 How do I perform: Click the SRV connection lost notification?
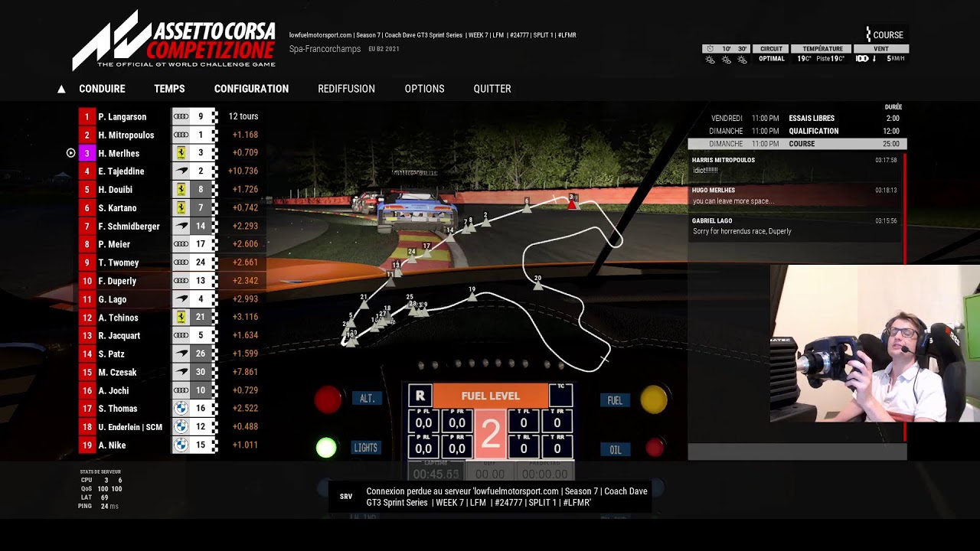tap(490, 497)
